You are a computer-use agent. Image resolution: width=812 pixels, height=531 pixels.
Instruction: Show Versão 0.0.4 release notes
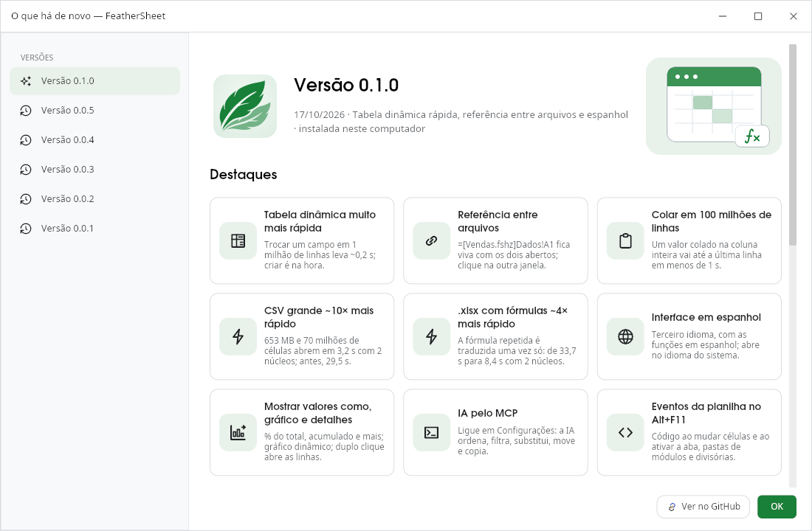point(94,139)
